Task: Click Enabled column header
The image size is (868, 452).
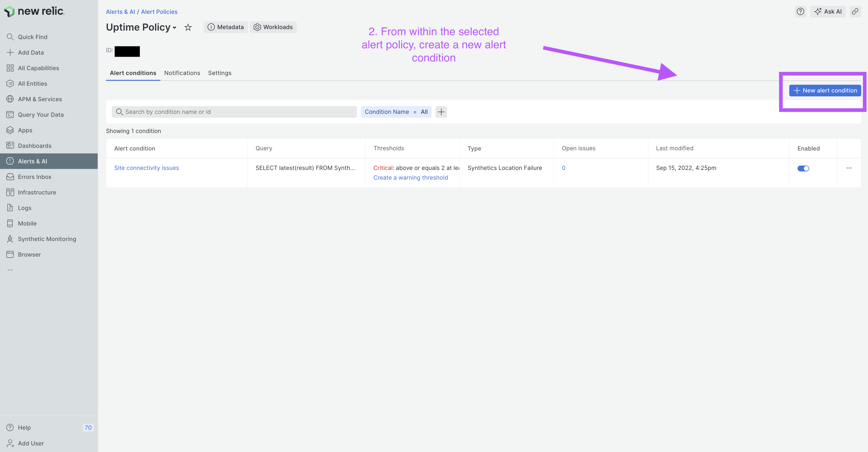Action: point(808,148)
